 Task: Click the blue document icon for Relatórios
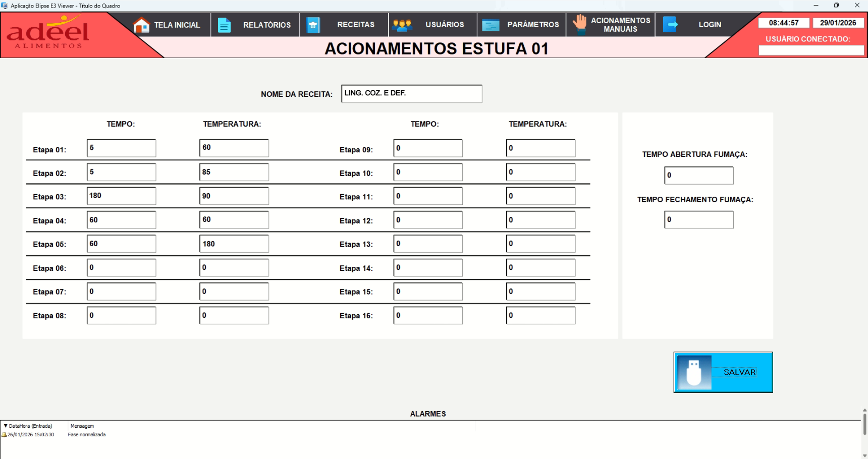224,25
